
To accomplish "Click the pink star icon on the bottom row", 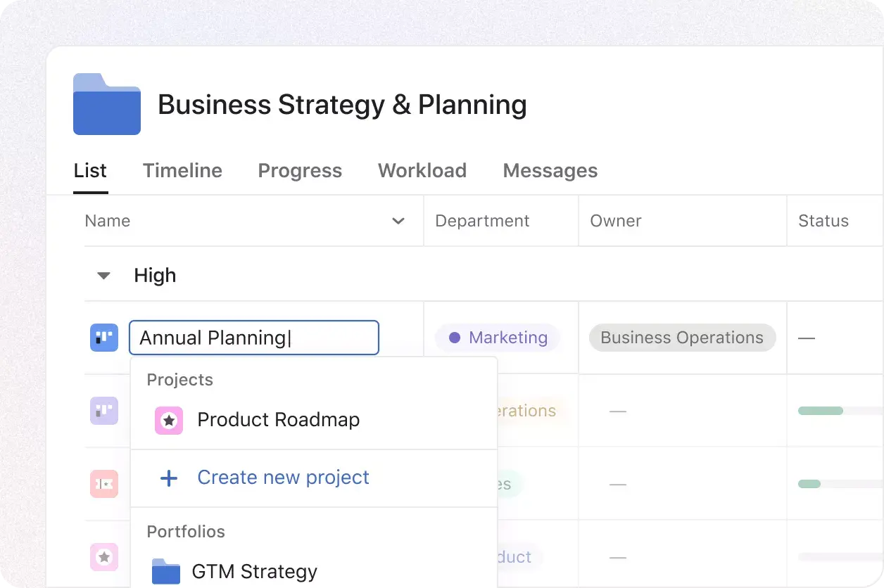I will 103,557.
